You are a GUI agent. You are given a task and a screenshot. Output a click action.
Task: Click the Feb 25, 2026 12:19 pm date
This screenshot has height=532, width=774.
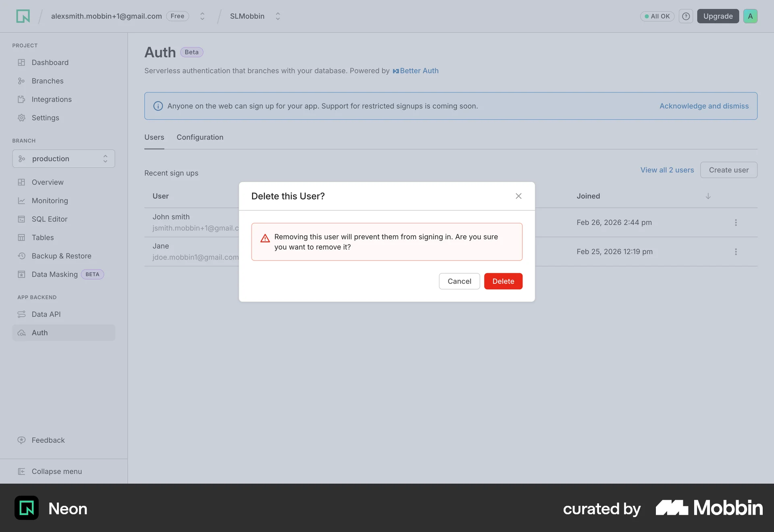614,251
